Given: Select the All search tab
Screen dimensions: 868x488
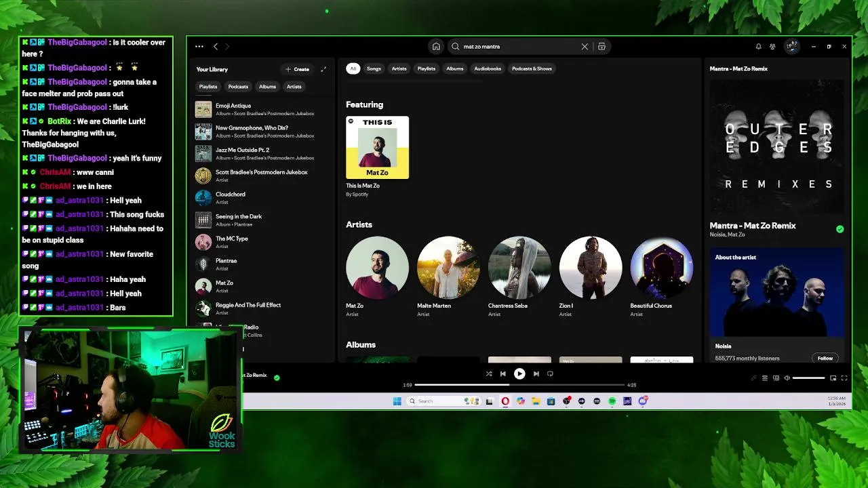Looking at the screenshot, I should [x=353, y=68].
